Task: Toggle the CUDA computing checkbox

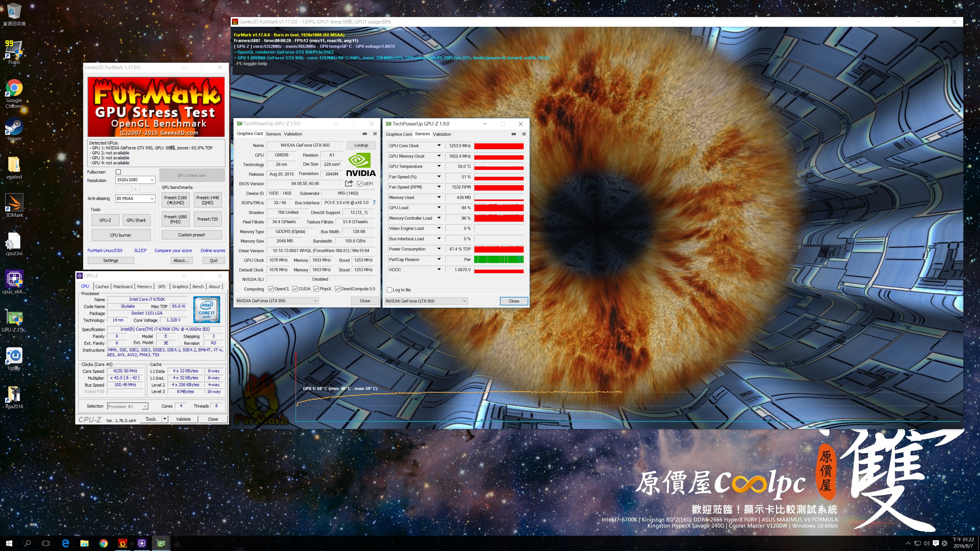Action: tap(295, 289)
